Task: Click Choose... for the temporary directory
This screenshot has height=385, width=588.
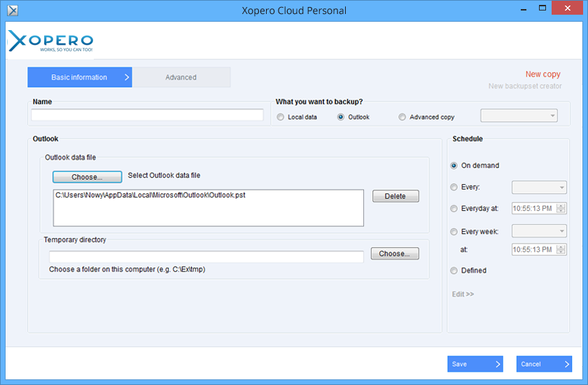Action: click(395, 254)
